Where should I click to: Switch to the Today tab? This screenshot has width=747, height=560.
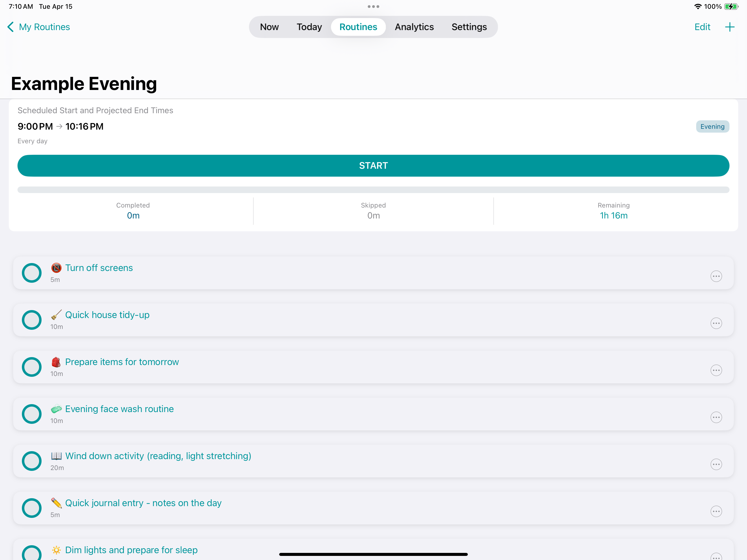309,27
